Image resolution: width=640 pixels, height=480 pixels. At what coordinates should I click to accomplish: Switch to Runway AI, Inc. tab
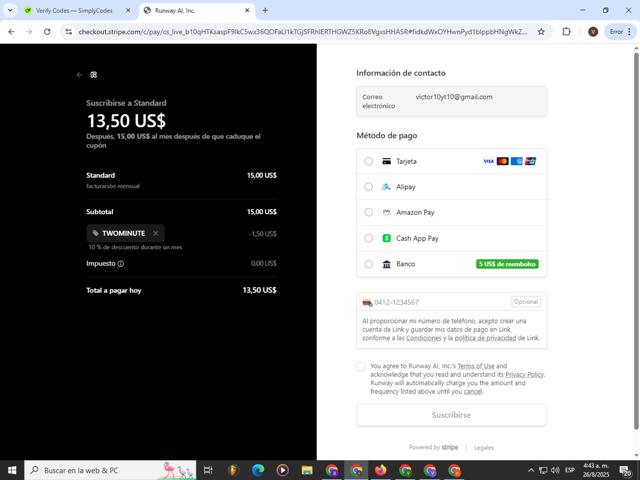[x=197, y=11]
